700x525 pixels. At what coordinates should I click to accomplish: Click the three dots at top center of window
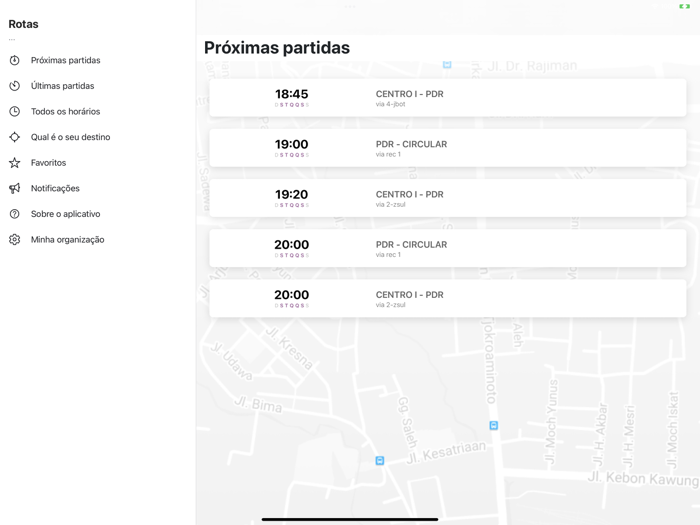(350, 7)
